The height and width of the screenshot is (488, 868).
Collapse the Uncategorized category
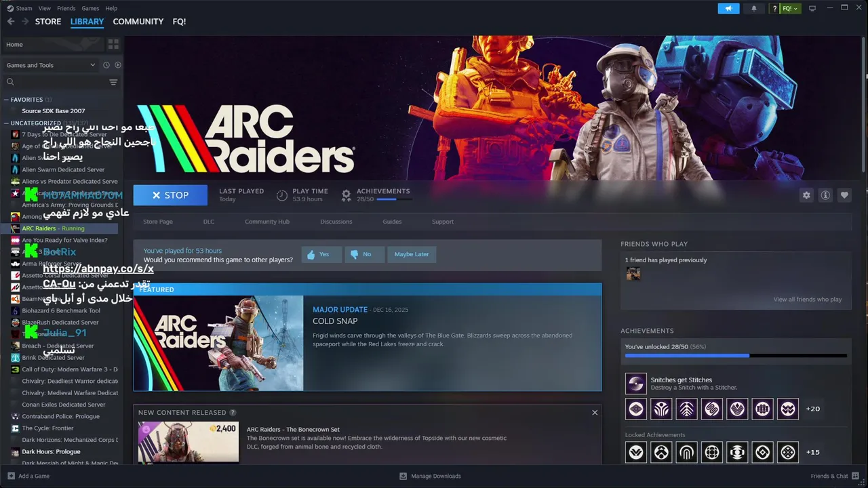pos(6,123)
